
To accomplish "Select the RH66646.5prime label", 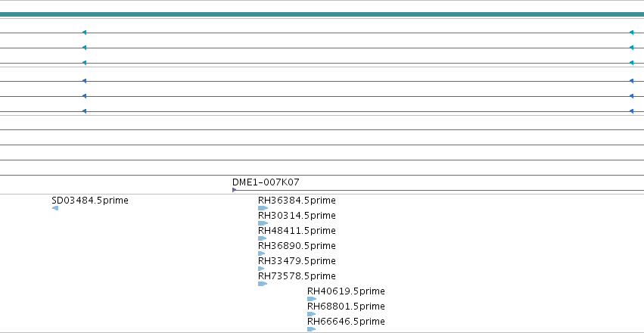I will [x=346, y=322].
